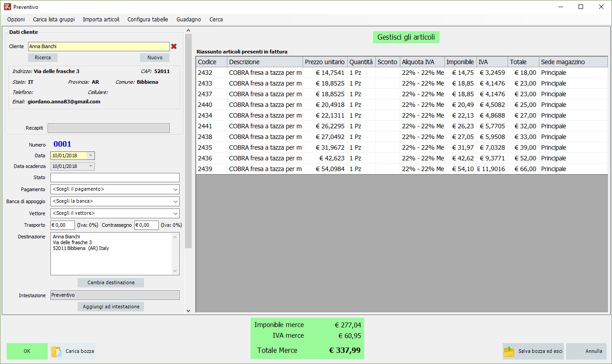612x364 pixels.
Task: Select row with code 2436
Action: tap(402, 158)
